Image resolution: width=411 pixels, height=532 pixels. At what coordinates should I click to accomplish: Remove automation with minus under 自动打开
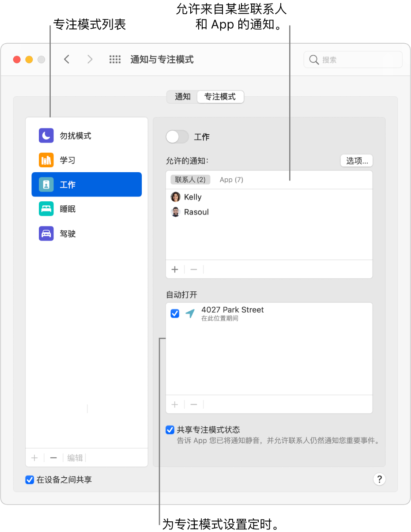193,404
